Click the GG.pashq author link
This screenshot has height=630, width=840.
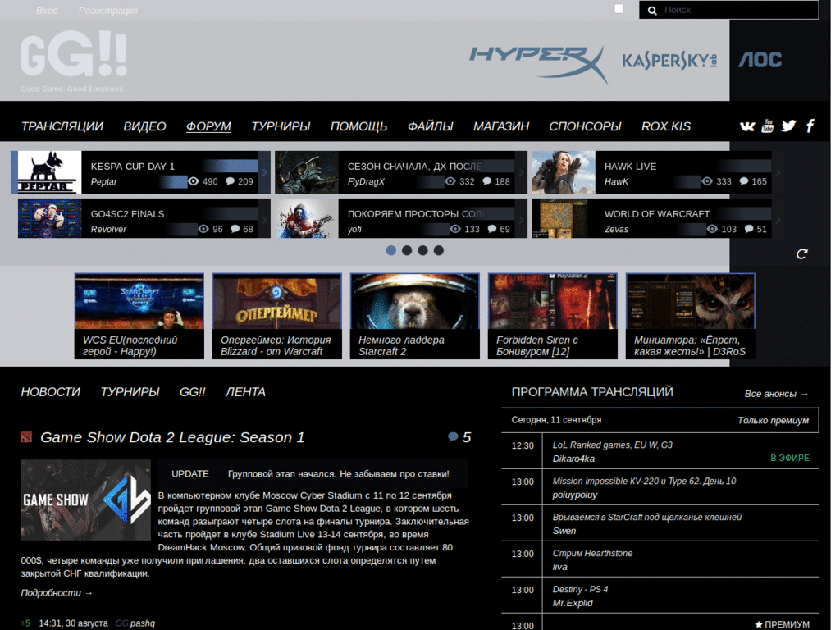[x=135, y=623]
